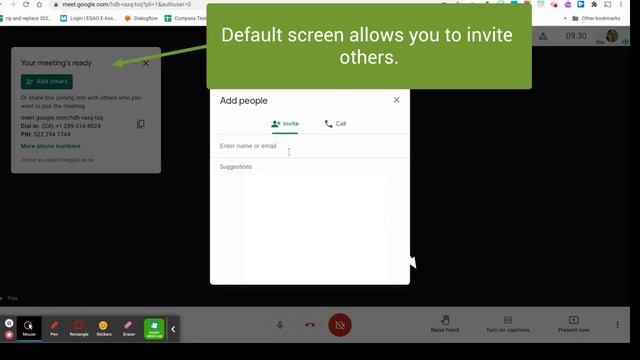Click the site lock icon in address bar
The image size is (640, 360).
coord(56,4)
